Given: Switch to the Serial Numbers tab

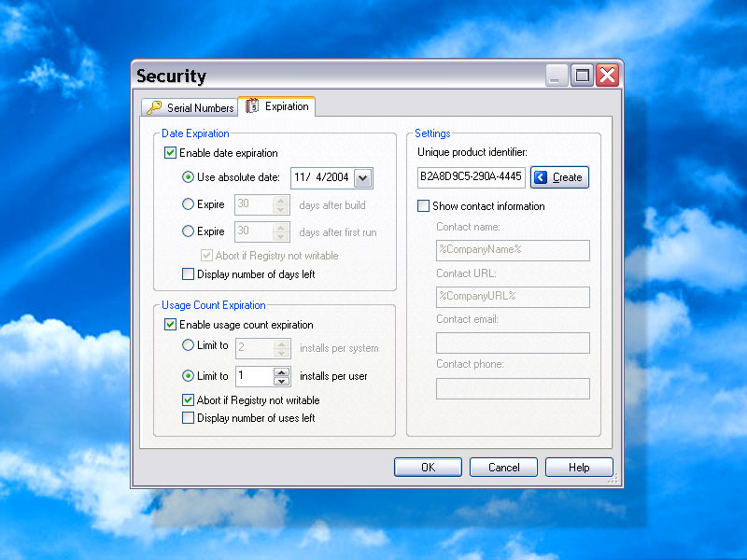Looking at the screenshot, I should click(190, 107).
